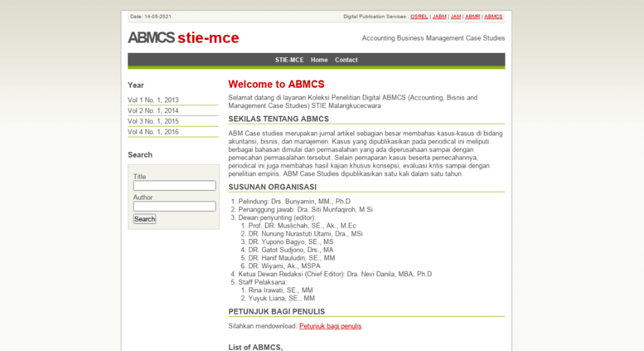
Task: Click 'Prof. DR. Muslichah, SE., Ak., M.Ec'
Action: 303,226
